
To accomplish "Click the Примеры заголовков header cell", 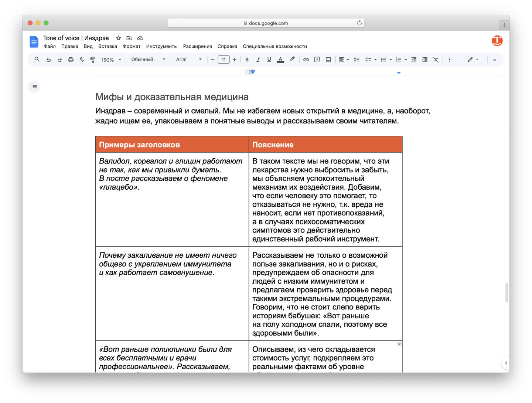I will coord(172,145).
